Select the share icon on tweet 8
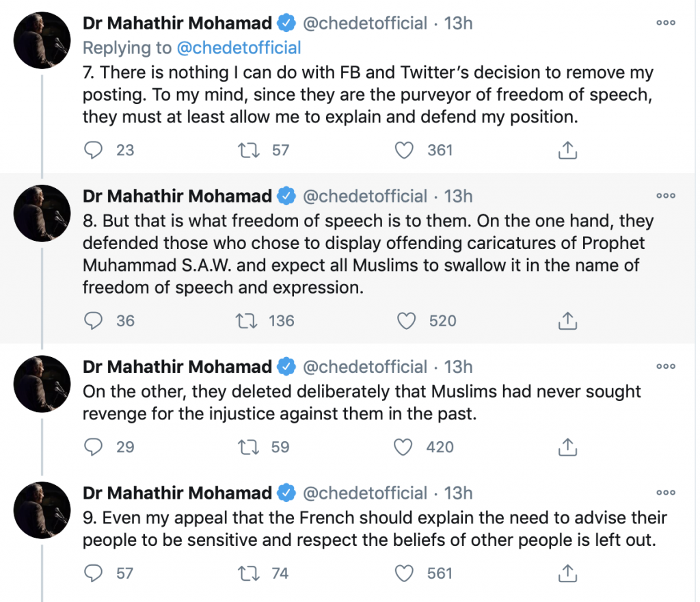700x602 pixels. point(567,321)
